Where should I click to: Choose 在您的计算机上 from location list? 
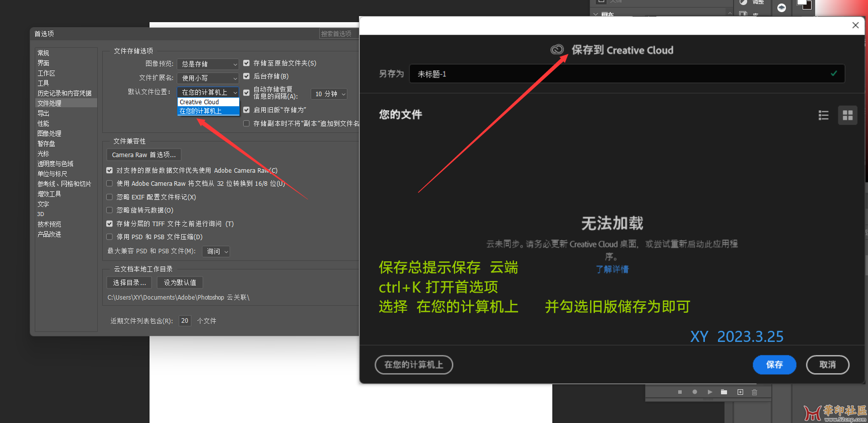pos(208,111)
